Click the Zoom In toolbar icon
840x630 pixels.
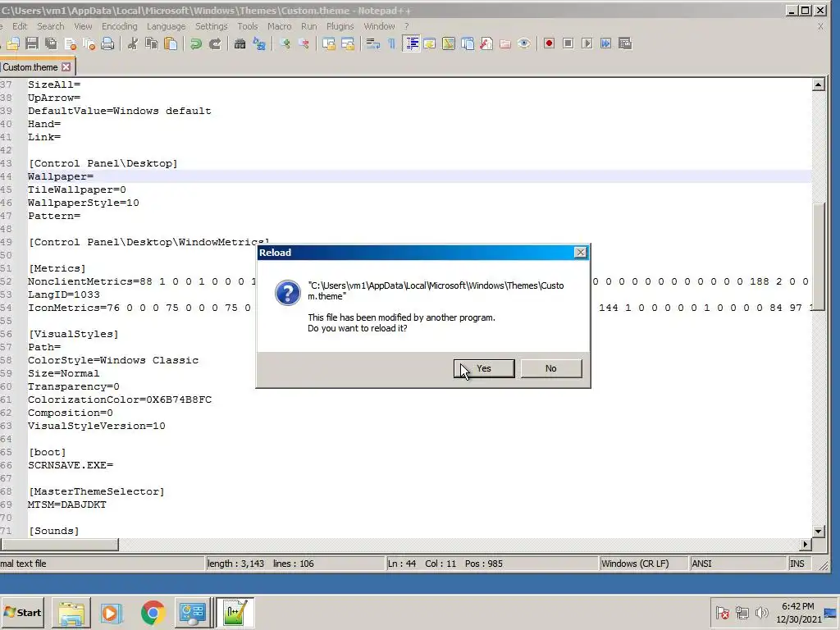285,44
